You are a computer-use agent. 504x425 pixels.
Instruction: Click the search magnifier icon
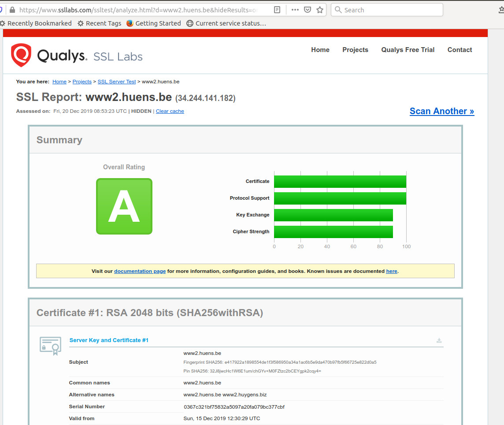(x=338, y=10)
